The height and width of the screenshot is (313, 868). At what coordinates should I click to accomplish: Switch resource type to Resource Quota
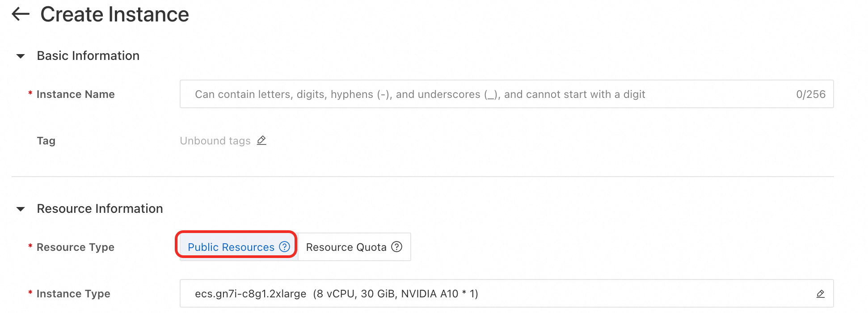(346, 247)
